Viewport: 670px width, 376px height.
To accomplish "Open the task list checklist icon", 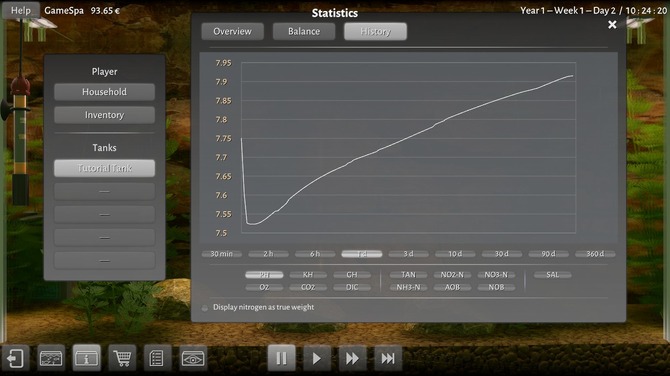I will click(157, 358).
